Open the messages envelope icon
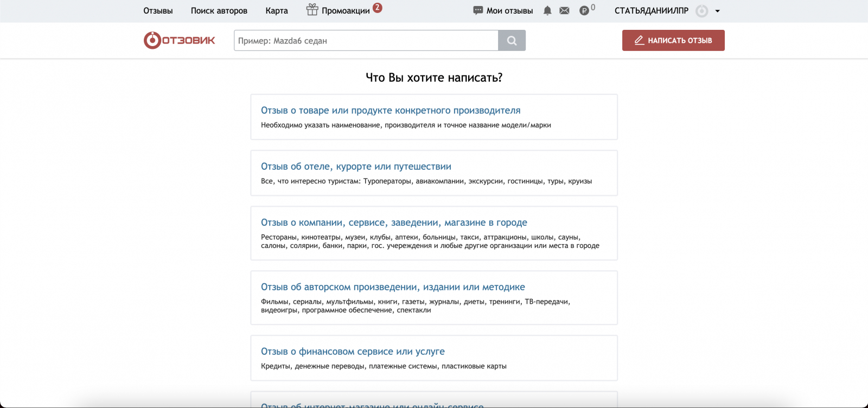This screenshot has height=408, width=868. click(564, 11)
